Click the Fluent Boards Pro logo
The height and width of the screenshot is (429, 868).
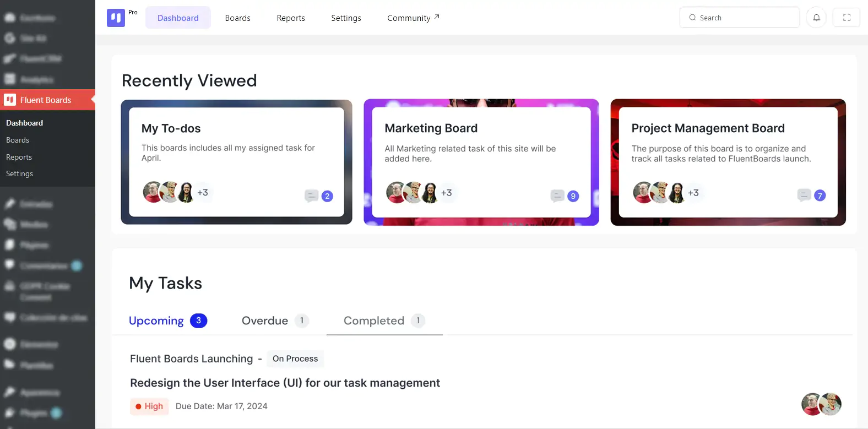(x=116, y=18)
